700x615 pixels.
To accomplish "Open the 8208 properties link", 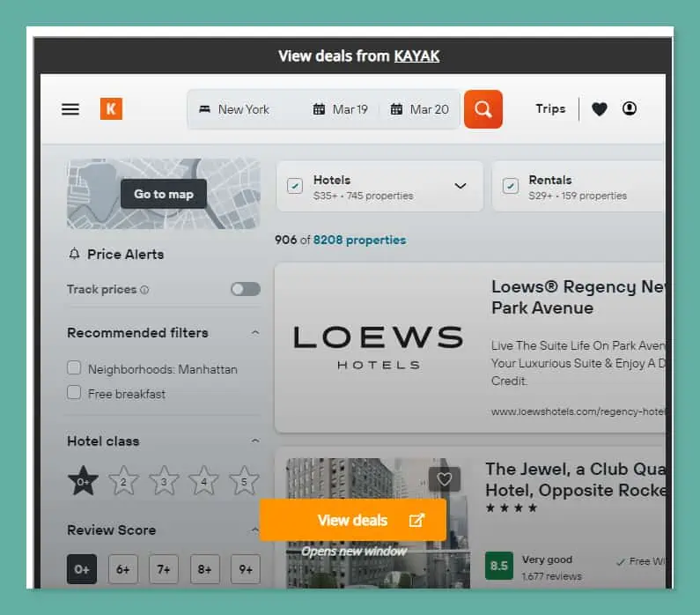I will pyautogui.click(x=359, y=240).
